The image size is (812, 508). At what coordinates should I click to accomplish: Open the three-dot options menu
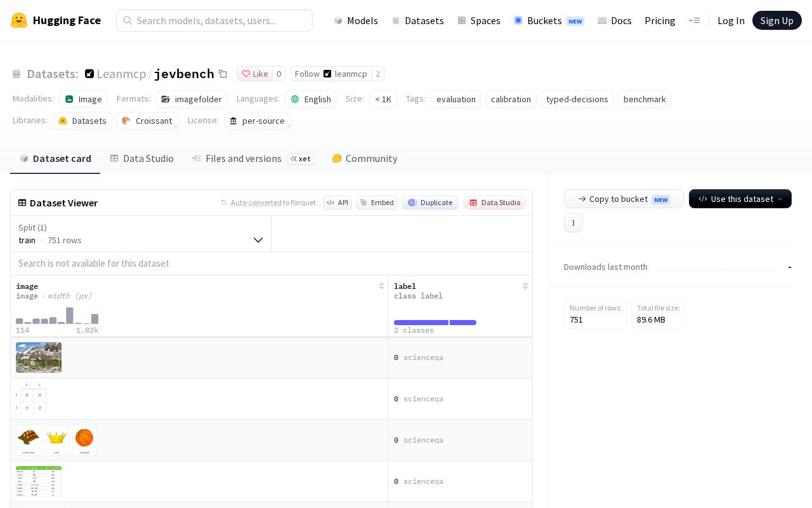[573, 223]
